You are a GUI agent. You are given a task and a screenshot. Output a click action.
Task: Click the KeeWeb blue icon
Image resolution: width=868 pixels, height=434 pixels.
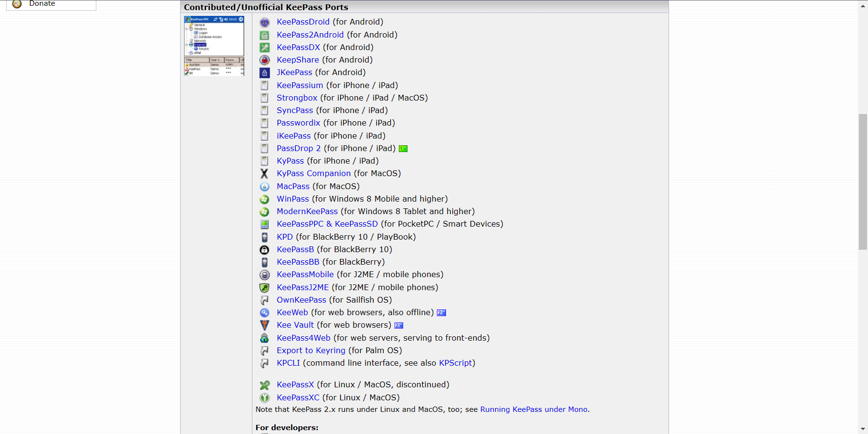tap(264, 313)
